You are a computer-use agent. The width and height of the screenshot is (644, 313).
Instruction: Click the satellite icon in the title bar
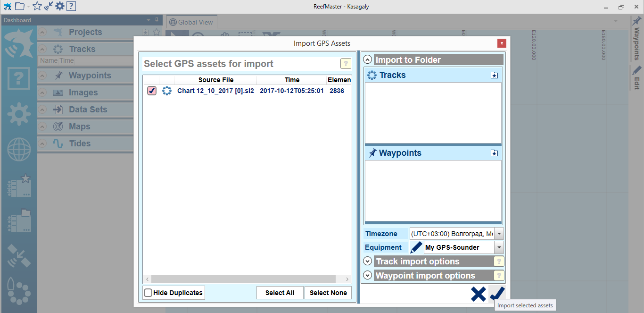pyautogui.click(x=49, y=6)
